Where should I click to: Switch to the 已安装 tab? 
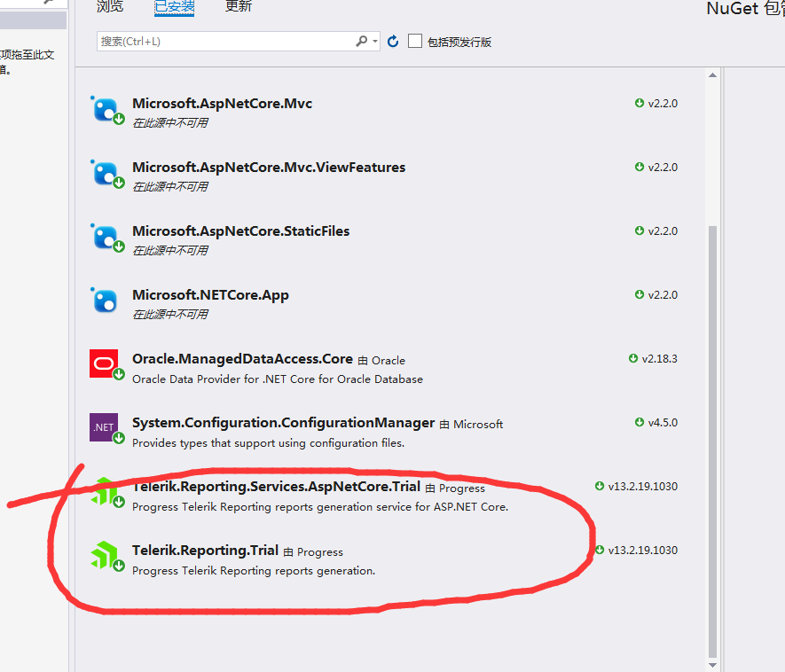click(x=174, y=6)
